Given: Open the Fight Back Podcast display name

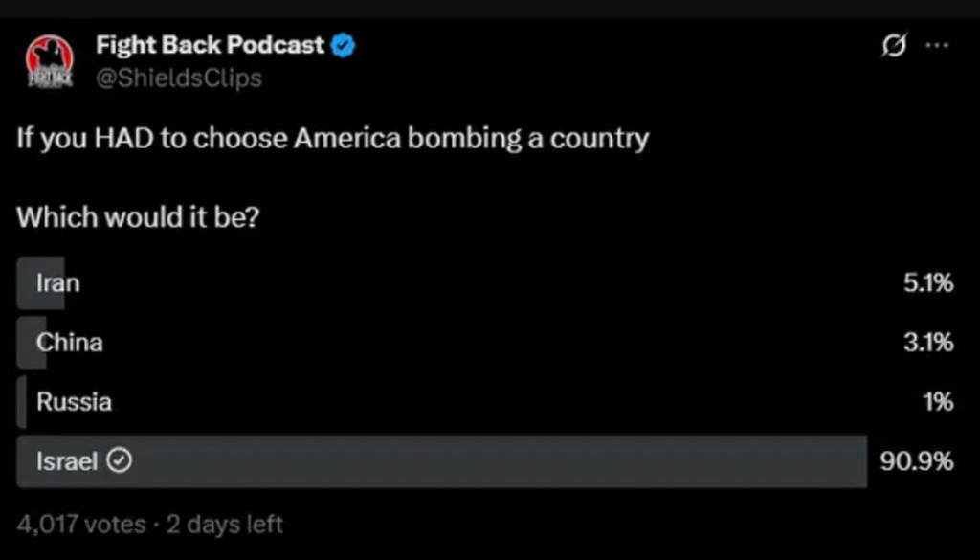Looking at the screenshot, I should pyautogui.click(x=210, y=46).
